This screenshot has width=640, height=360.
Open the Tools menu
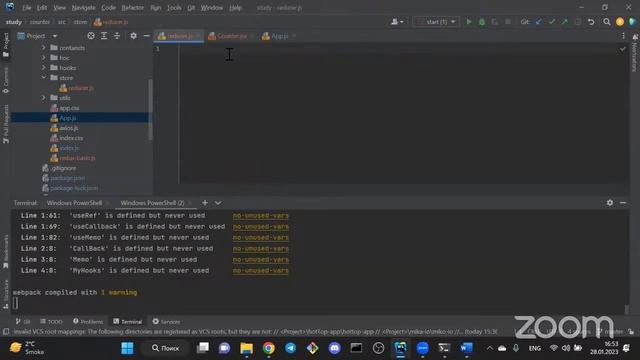pyautogui.click(x=174, y=8)
